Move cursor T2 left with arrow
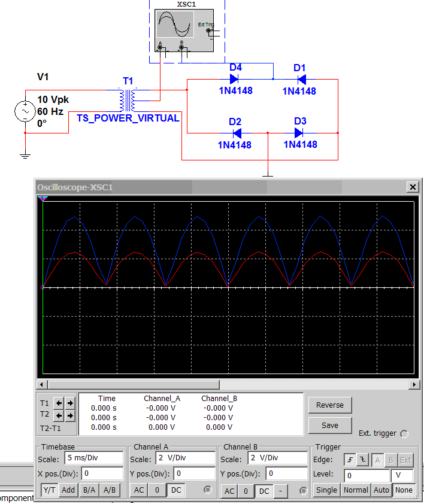 coord(59,415)
